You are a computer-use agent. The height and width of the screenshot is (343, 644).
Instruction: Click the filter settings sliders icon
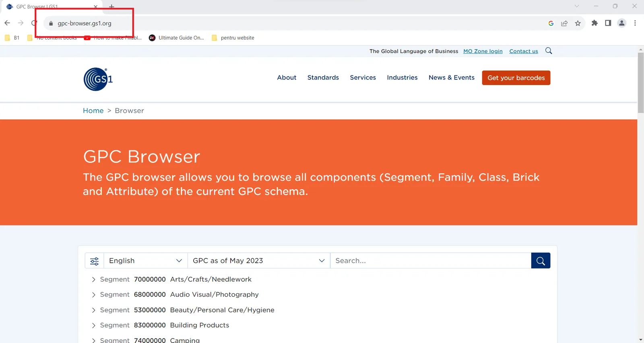tap(95, 261)
